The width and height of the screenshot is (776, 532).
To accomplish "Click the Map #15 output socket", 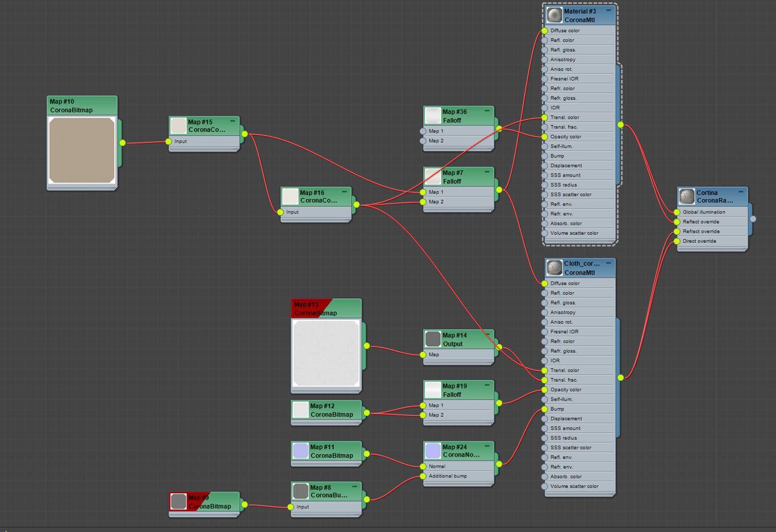I will 244,135.
